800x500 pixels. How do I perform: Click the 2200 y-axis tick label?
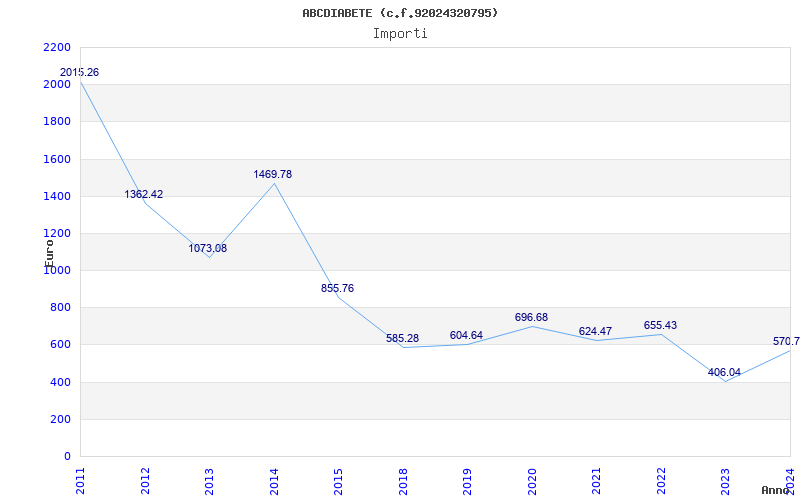pos(57,47)
